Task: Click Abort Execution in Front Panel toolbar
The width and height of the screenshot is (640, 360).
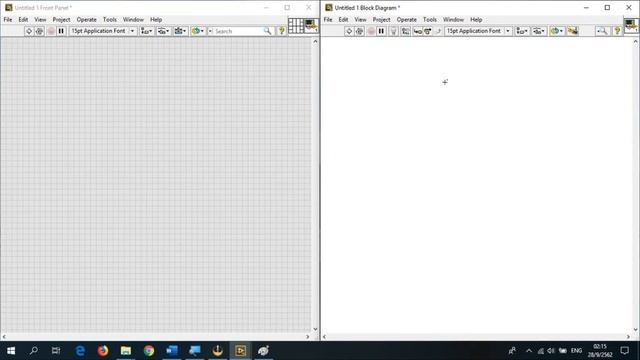Action: tap(51, 31)
